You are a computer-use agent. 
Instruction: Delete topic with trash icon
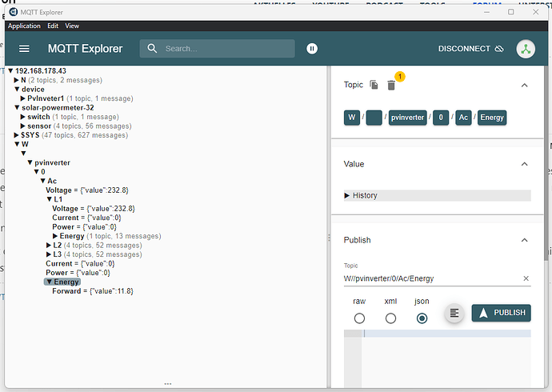pyautogui.click(x=391, y=85)
